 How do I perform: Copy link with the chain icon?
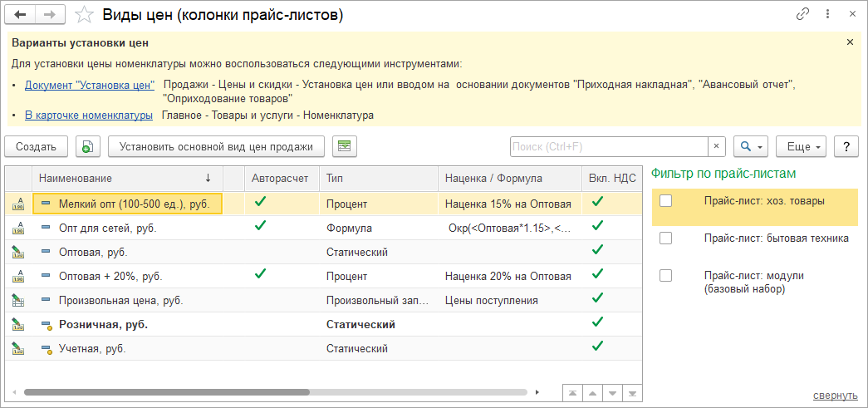tap(802, 15)
